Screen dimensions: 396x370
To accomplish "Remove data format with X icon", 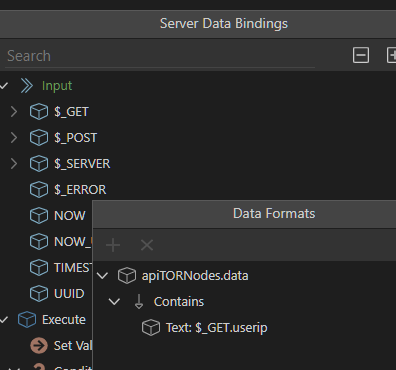I will [147, 245].
